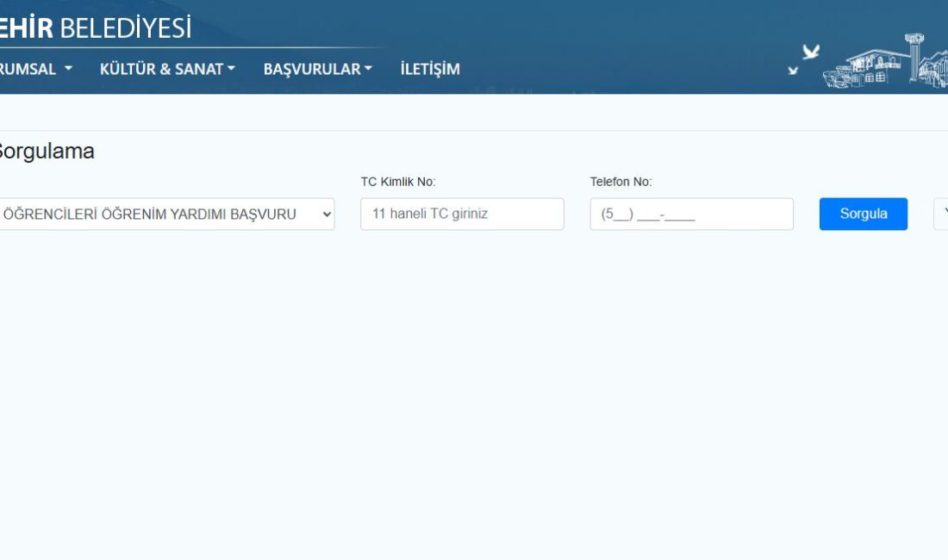948x560 pixels.
Task: Select the İLETİŞİM menu item
Action: pyautogui.click(x=428, y=67)
